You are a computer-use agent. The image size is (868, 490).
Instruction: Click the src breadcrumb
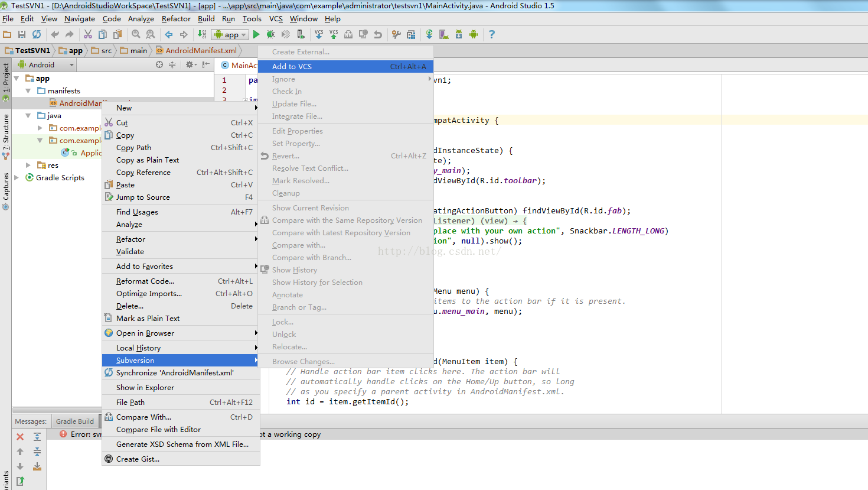[x=102, y=50]
